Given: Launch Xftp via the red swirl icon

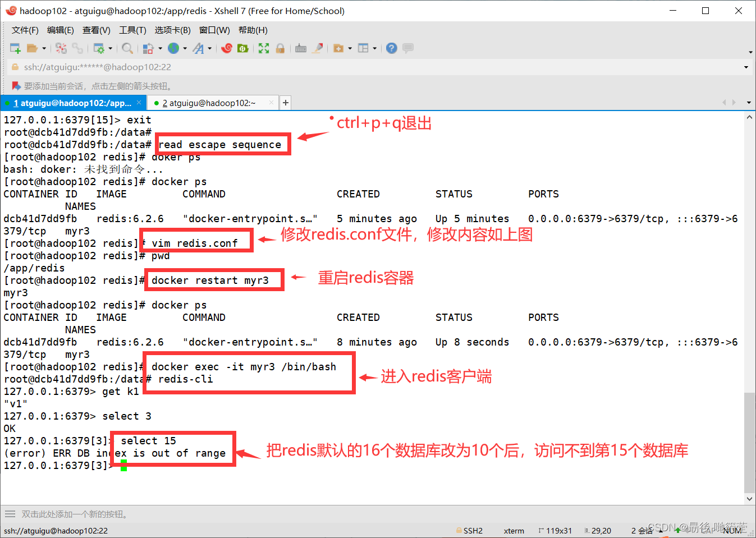Looking at the screenshot, I should coord(227,49).
